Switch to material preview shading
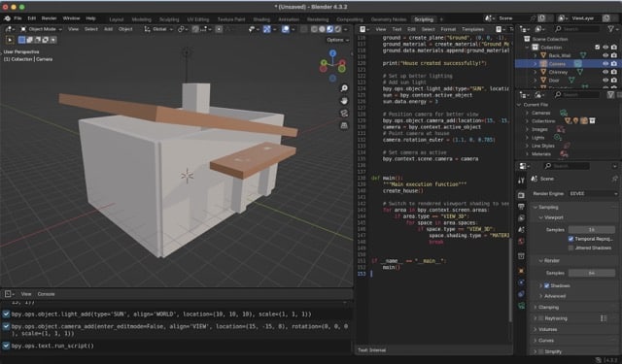 (x=330, y=29)
